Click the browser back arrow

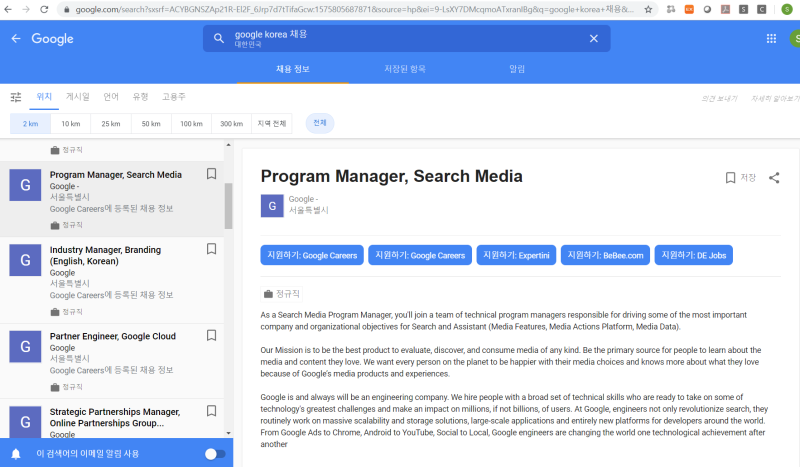tap(8, 9)
